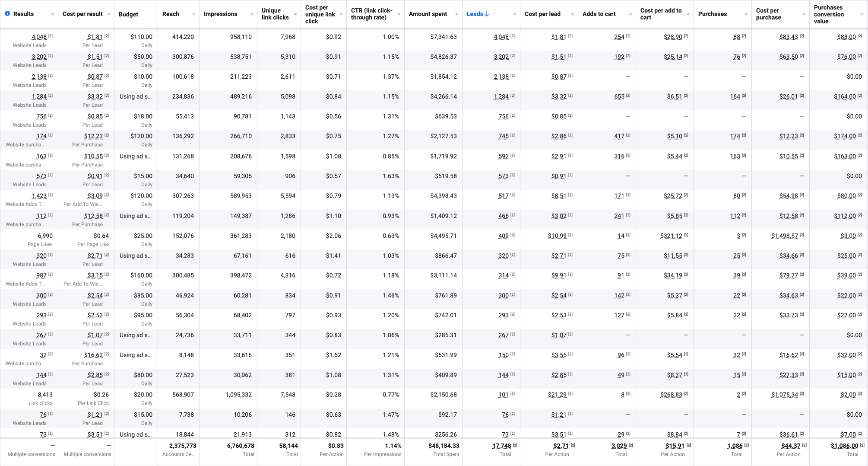Click the total amount spent $48,184.33 cell
868x466 pixels.
coord(444,446)
